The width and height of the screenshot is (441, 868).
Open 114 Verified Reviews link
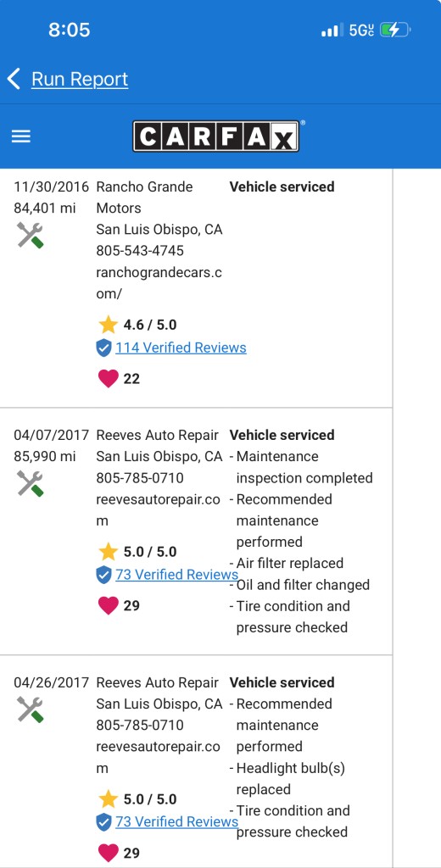(x=181, y=348)
